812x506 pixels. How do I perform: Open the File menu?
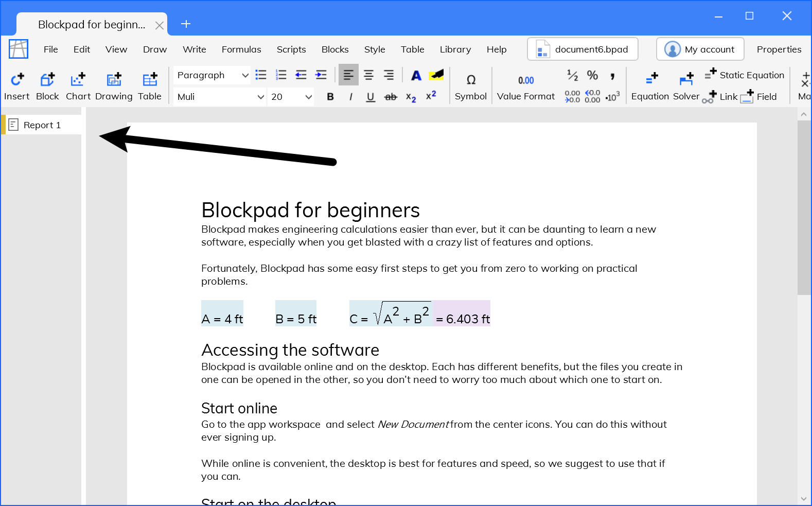(x=51, y=49)
